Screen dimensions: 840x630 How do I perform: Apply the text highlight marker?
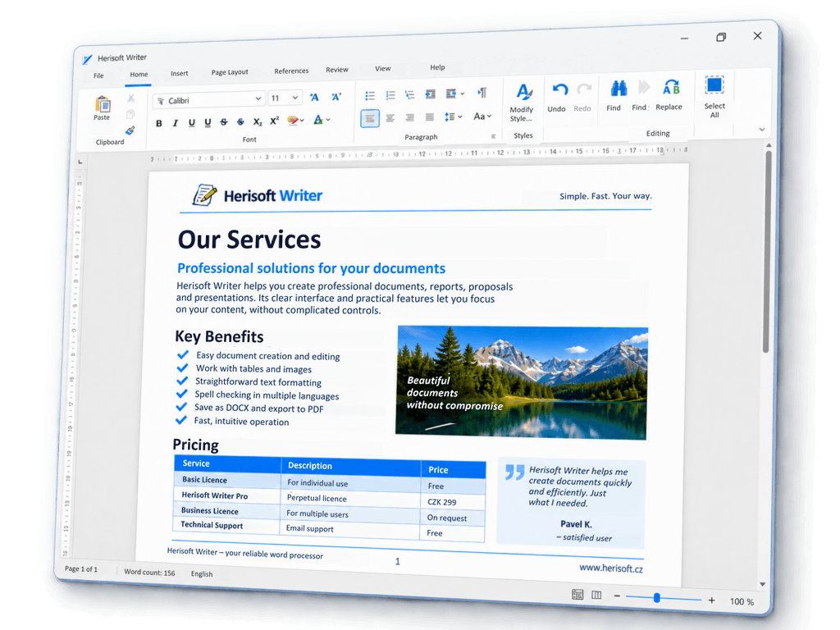(293, 121)
